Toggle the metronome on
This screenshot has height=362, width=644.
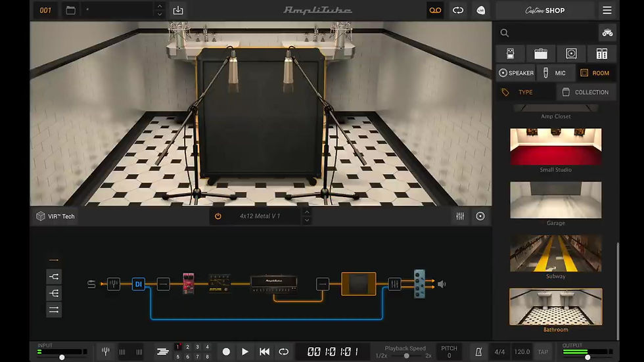tap(480, 352)
